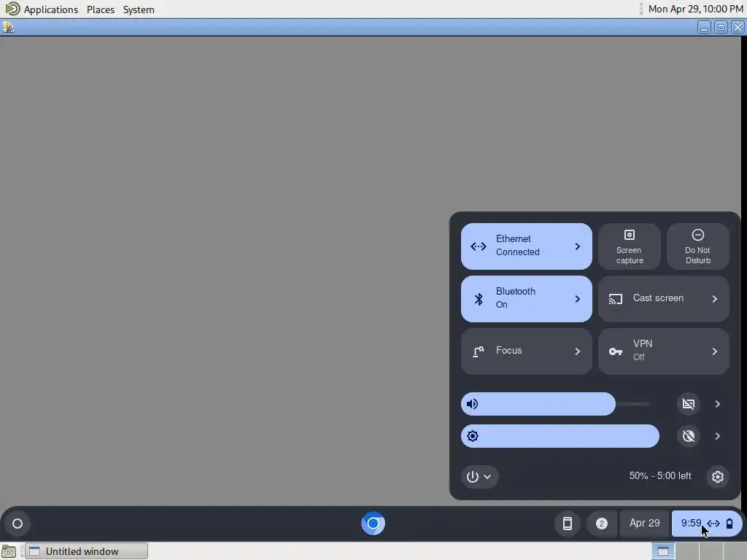This screenshot has width=747, height=560.
Task: Click the show desktop icon in bottom panel
Action: coord(9,551)
